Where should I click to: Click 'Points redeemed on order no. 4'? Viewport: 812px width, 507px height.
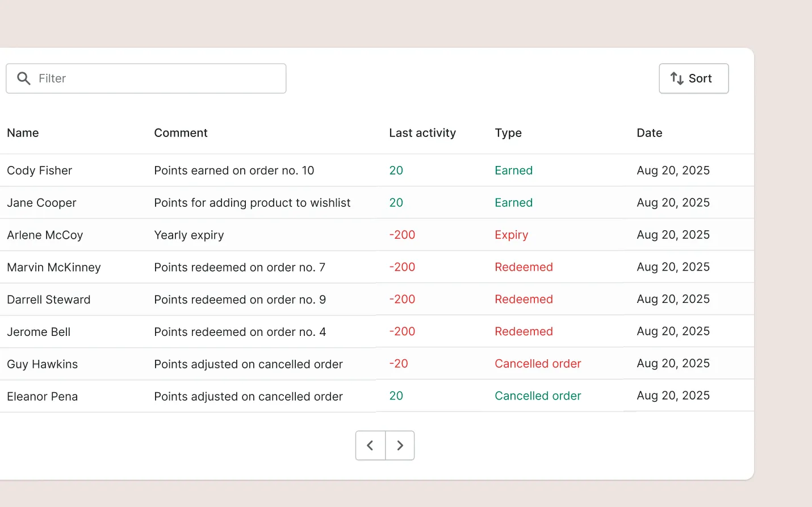pyautogui.click(x=240, y=332)
